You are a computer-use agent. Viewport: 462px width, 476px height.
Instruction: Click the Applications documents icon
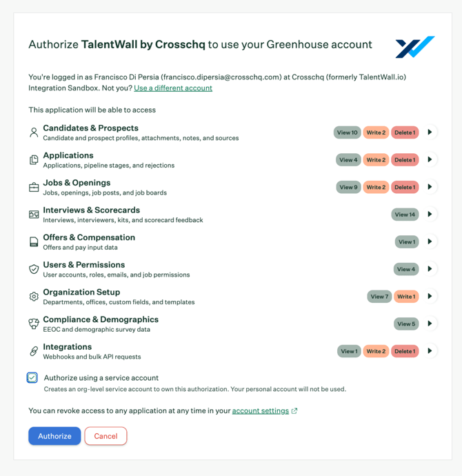[x=34, y=159]
